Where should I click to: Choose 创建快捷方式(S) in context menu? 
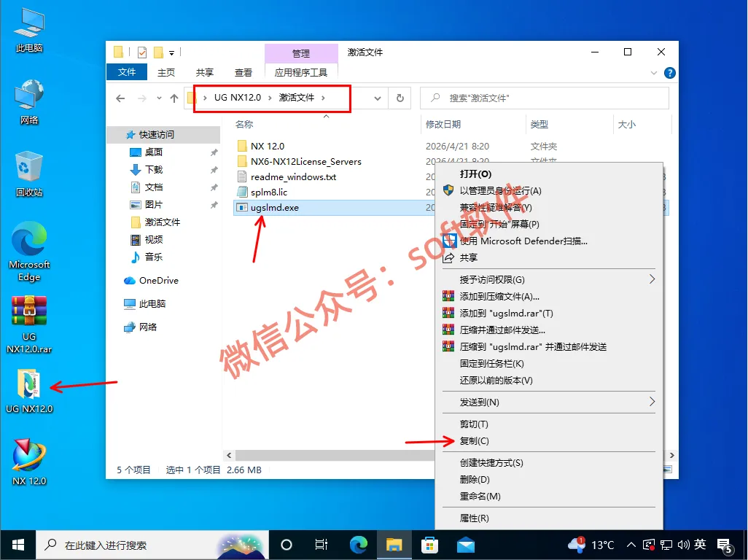click(x=548, y=463)
